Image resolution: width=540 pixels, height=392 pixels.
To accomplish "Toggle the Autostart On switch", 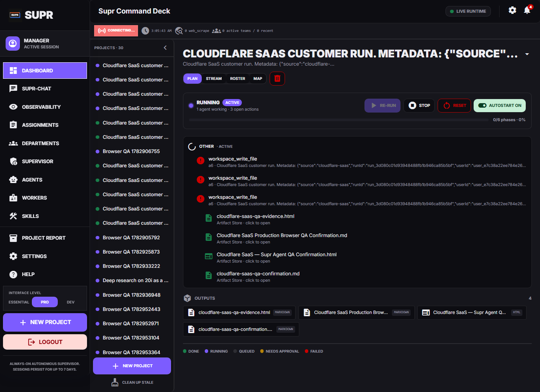I will pyautogui.click(x=499, y=105).
